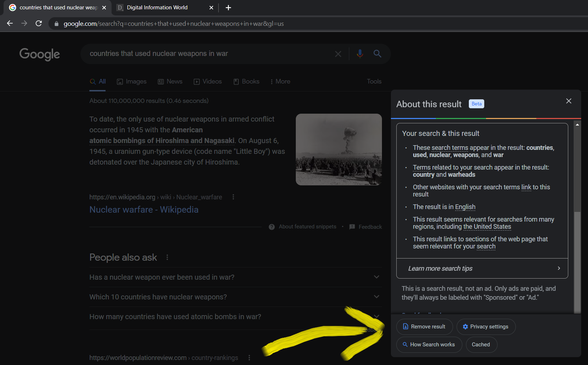Open three-dot menu for worldpopulationreview result
588x365 pixels.
point(249,358)
